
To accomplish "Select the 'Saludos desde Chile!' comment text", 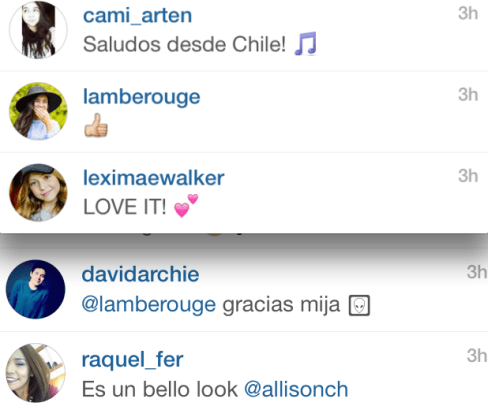I will [184, 44].
